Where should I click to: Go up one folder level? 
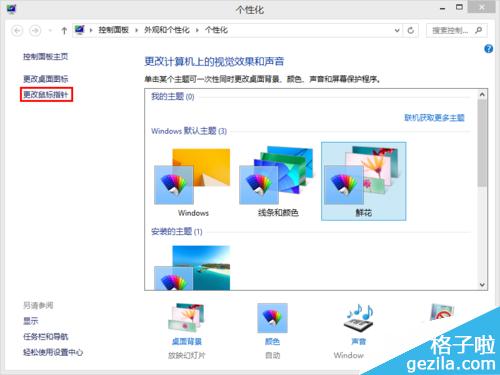pyautogui.click(x=64, y=31)
